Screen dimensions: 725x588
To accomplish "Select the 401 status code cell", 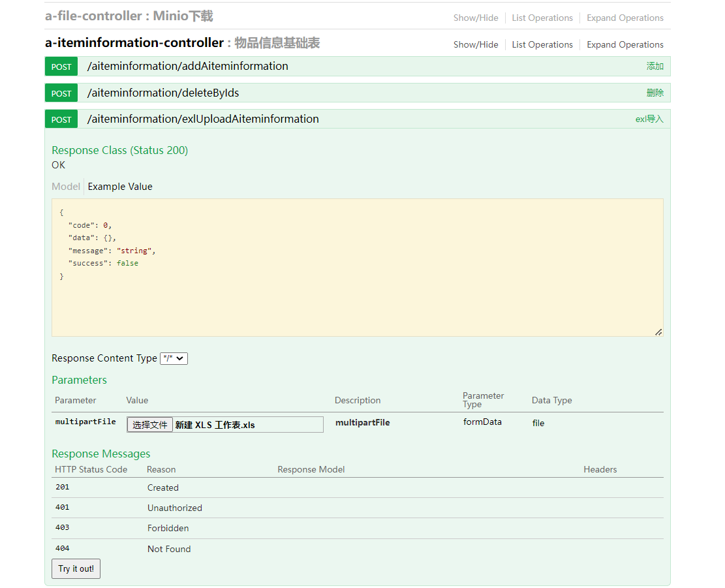I will pyautogui.click(x=63, y=508).
